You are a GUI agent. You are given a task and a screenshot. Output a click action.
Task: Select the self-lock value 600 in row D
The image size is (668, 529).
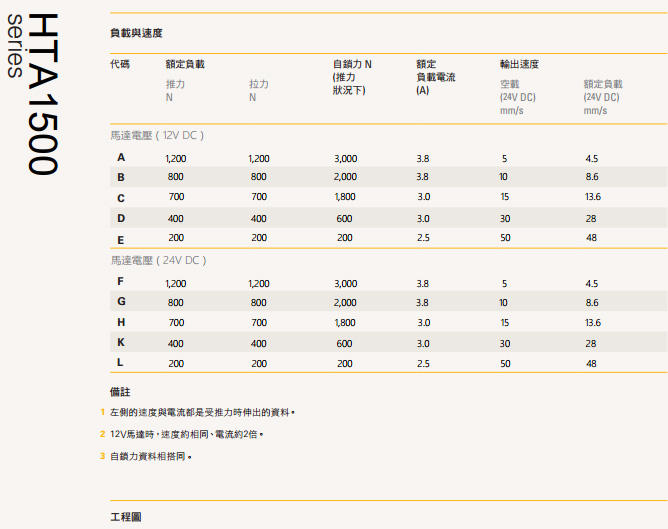tap(344, 218)
